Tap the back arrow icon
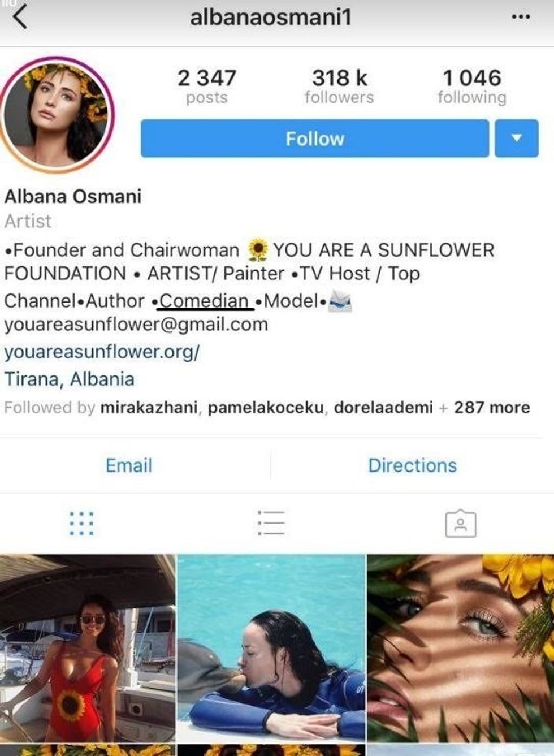This screenshot has width=554, height=756. [x=20, y=17]
